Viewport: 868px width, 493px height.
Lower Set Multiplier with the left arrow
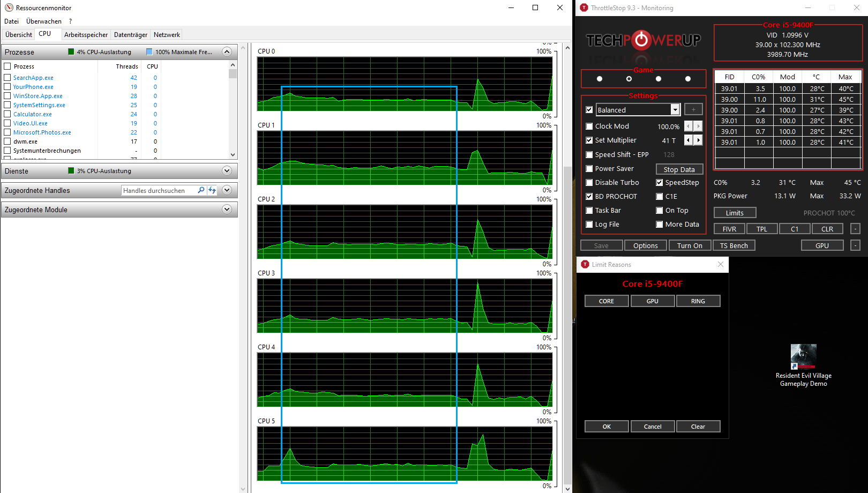point(689,140)
